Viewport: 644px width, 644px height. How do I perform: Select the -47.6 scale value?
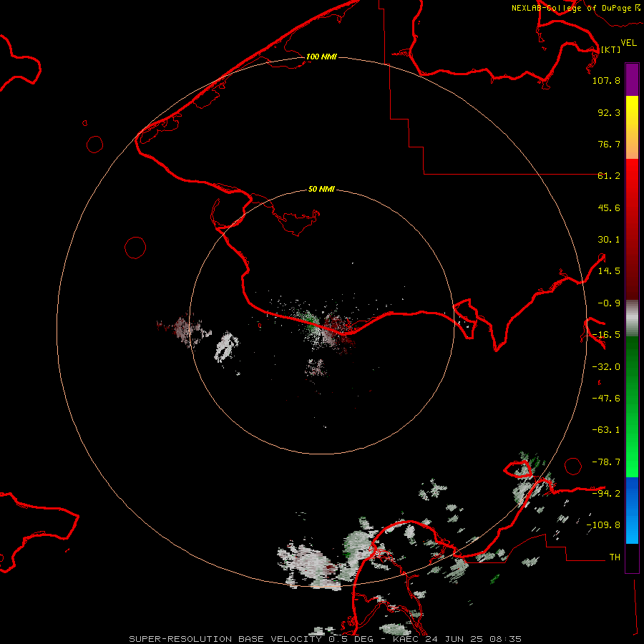[606, 399]
